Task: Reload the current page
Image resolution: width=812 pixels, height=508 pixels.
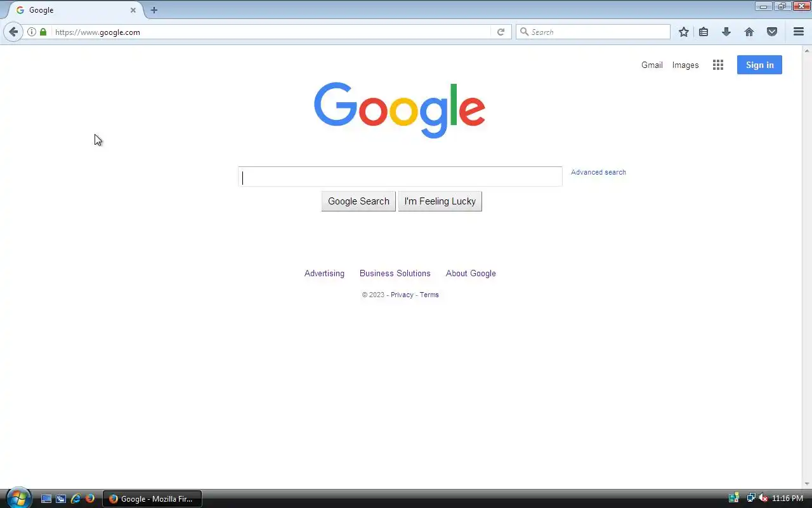Action: (x=501, y=32)
